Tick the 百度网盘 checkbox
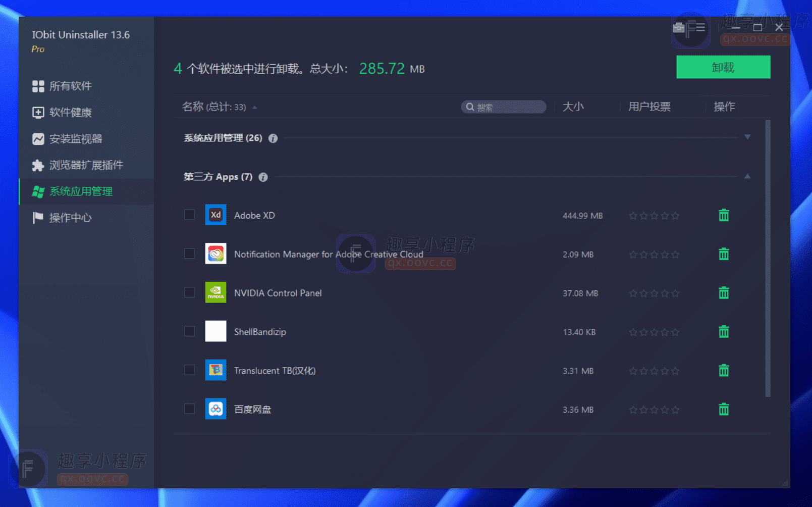This screenshot has height=507, width=812. 189,409
